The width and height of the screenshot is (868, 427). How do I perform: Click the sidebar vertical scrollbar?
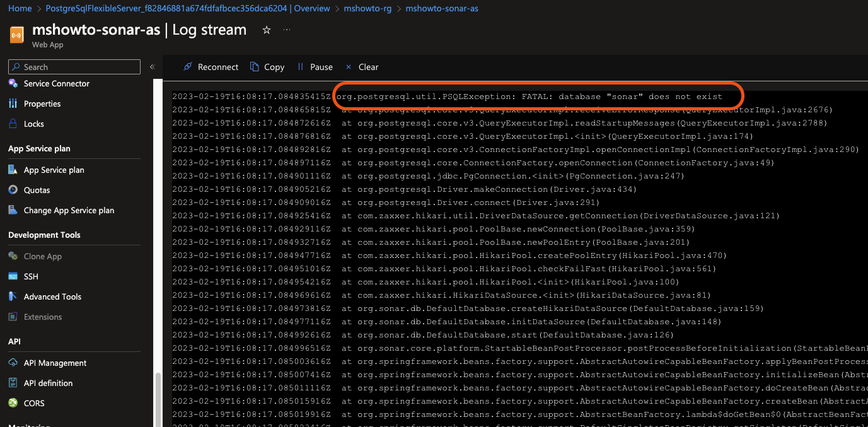[158, 400]
